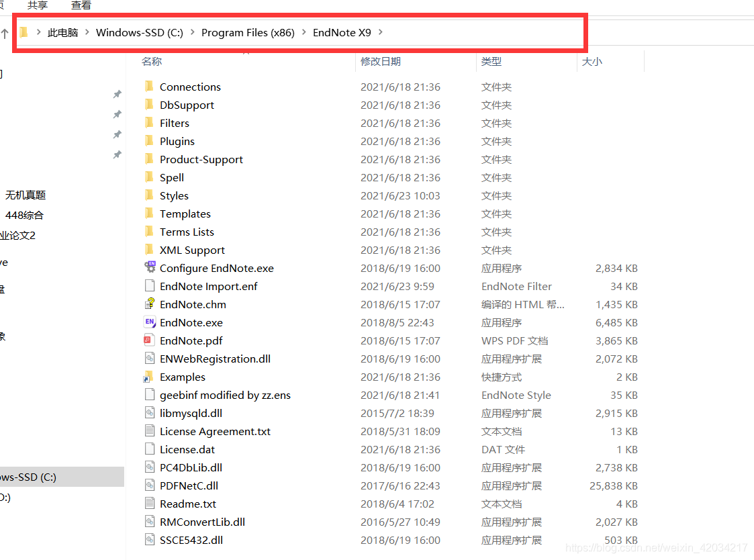Select the Readme.txt file name
Viewport: 754px width, 560px height.
click(x=188, y=504)
